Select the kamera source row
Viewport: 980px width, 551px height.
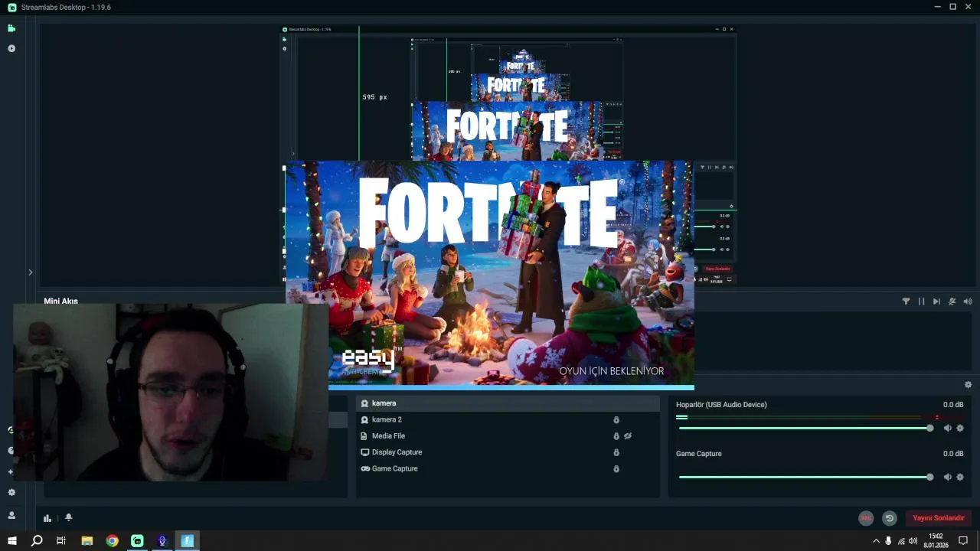tap(508, 403)
